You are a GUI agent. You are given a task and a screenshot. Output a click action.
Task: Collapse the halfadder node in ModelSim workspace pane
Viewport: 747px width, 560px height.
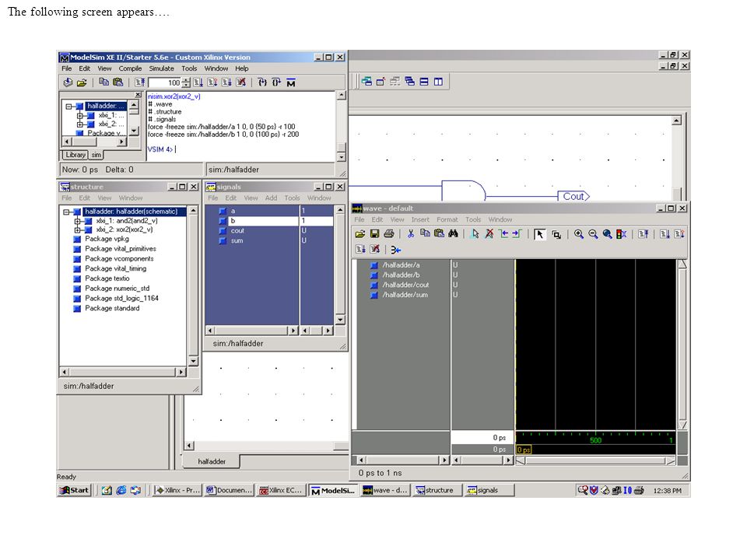click(68, 107)
